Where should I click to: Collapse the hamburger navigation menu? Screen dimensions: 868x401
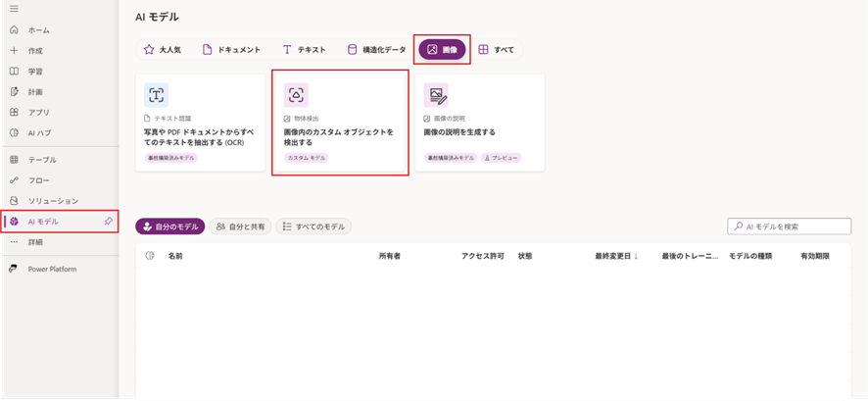tap(15, 9)
